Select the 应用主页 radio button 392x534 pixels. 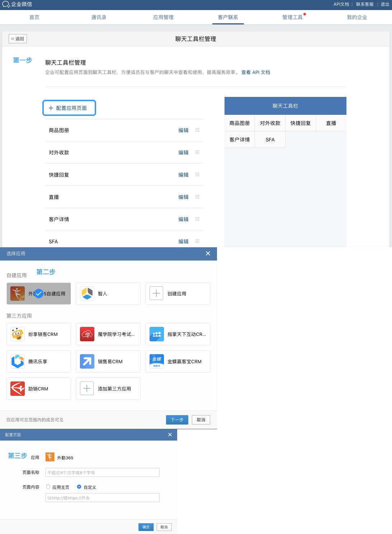(x=48, y=487)
